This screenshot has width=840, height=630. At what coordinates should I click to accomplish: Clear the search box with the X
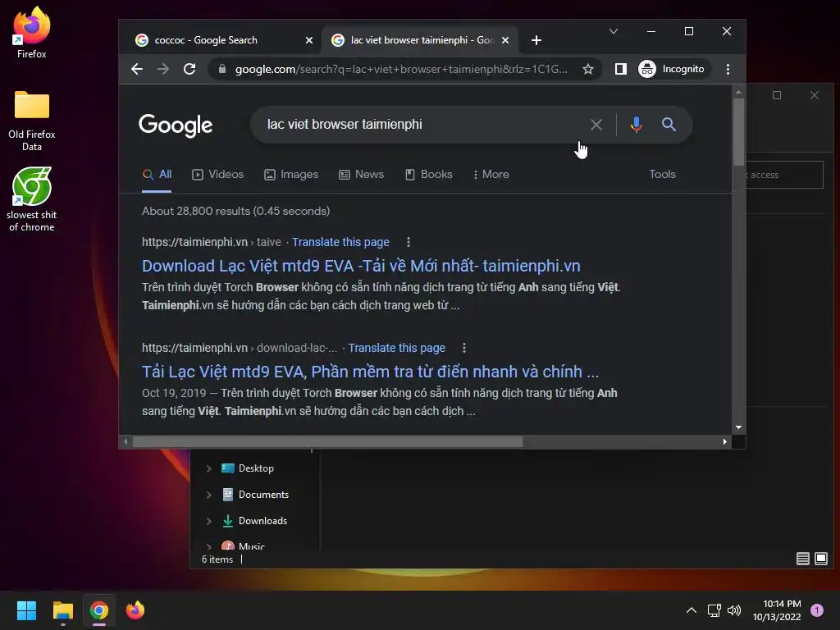pos(596,125)
